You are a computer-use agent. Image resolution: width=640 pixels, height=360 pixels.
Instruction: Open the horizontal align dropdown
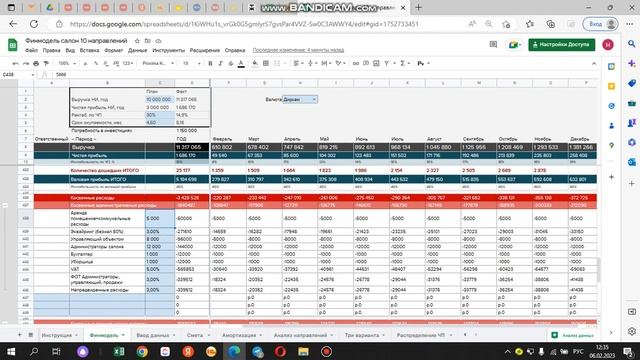point(298,64)
